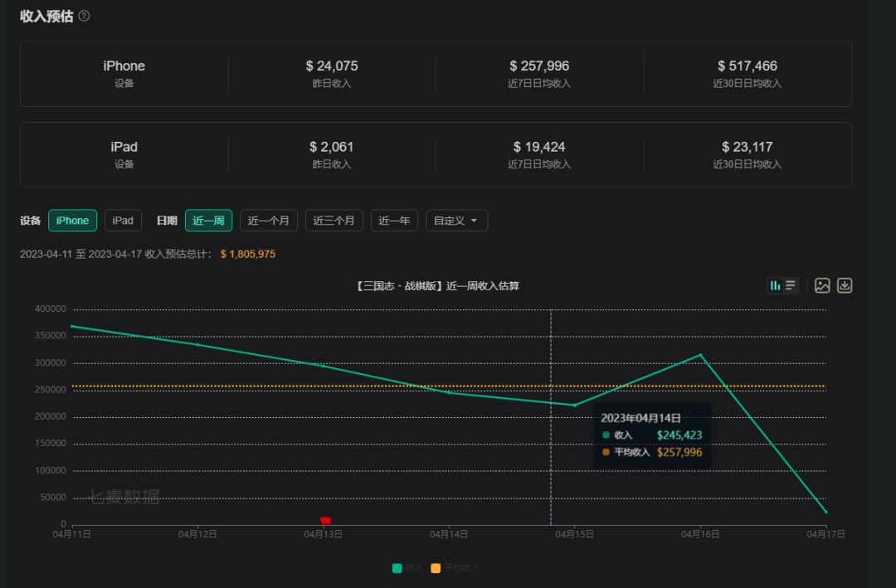Click iPad yesterday revenue $ 2,061
The width and height of the screenshot is (896, 588).
[331, 148]
